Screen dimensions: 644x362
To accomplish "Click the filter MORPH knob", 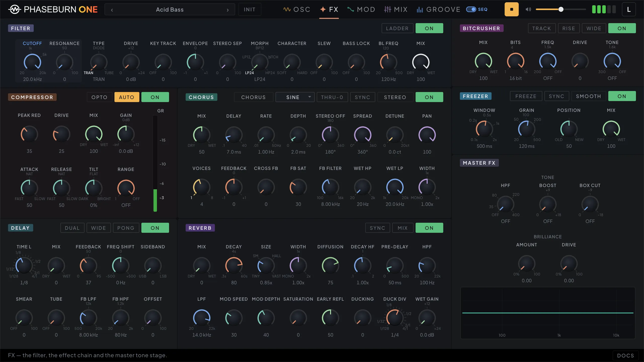I will pyautogui.click(x=260, y=62).
